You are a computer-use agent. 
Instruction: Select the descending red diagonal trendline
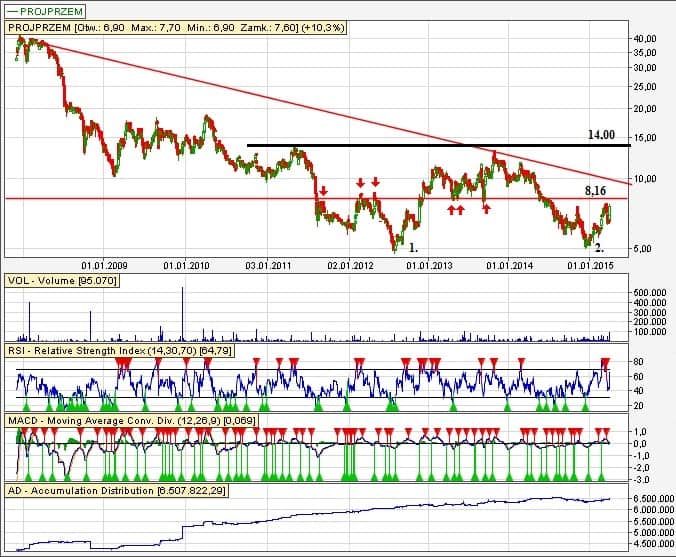300,103
